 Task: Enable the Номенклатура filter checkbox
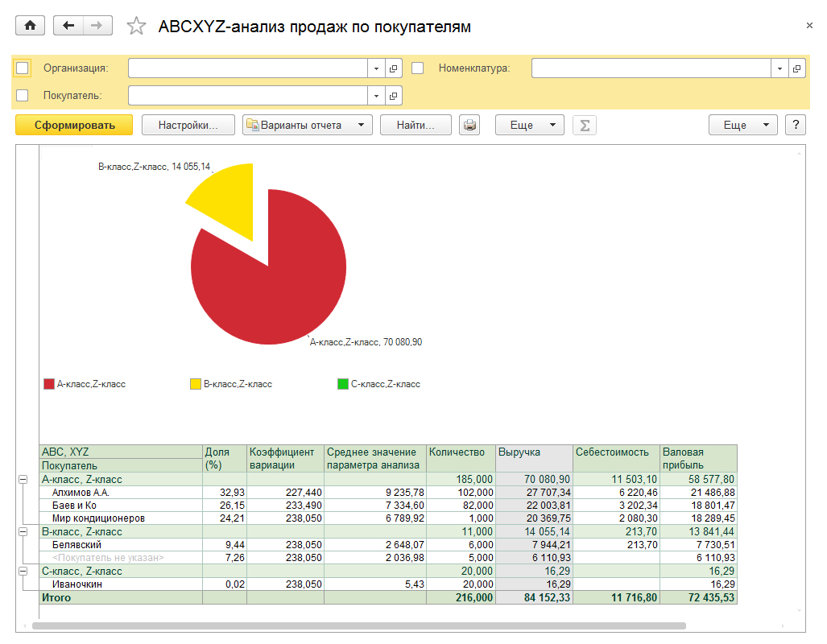417,68
